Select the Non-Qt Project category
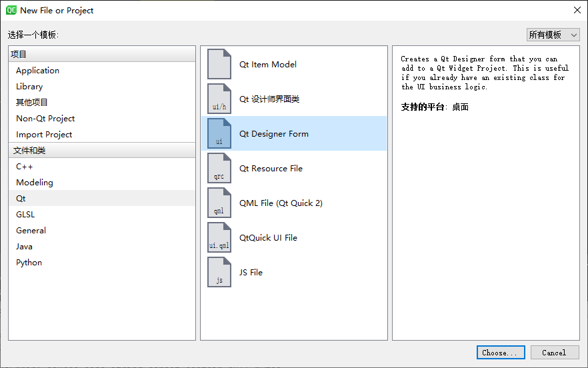The height and width of the screenshot is (368, 588). pyautogui.click(x=101, y=119)
